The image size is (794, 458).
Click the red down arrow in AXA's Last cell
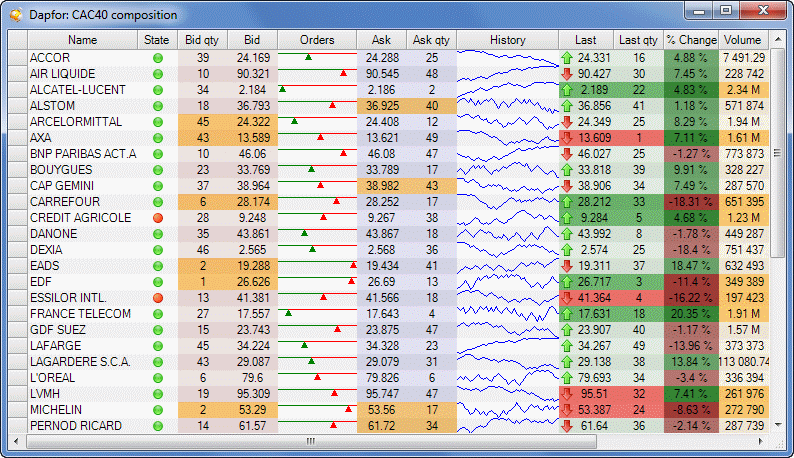[x=567, y=138]
